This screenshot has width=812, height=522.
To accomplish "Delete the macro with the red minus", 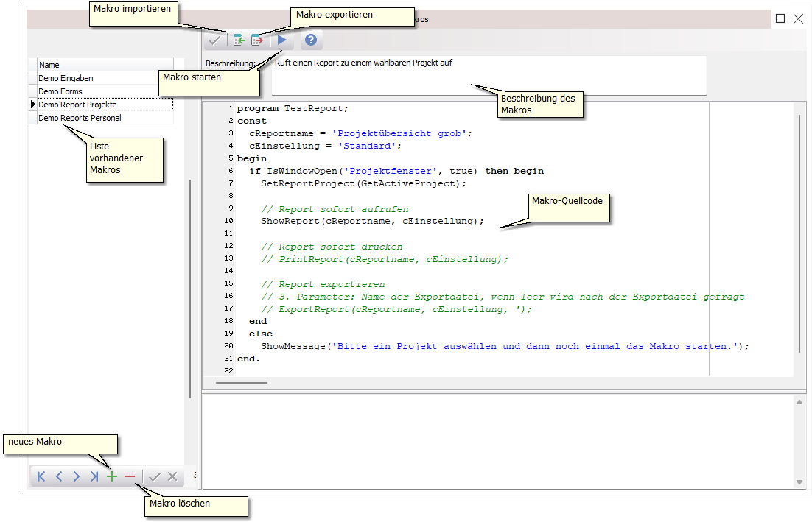I will [x=130, y=477].
